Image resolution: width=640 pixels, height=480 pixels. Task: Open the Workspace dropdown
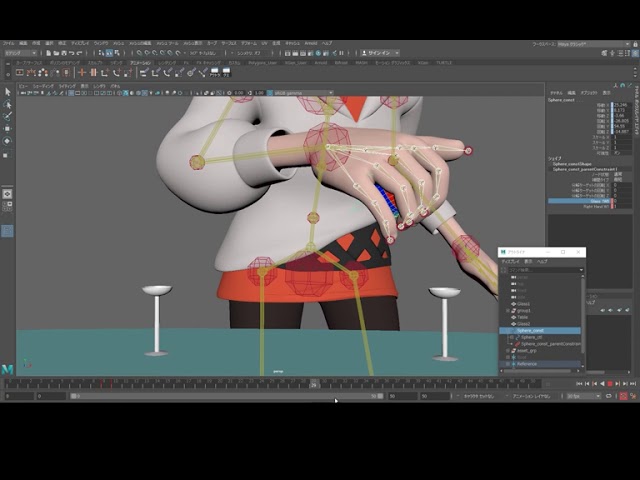[594, 44]
